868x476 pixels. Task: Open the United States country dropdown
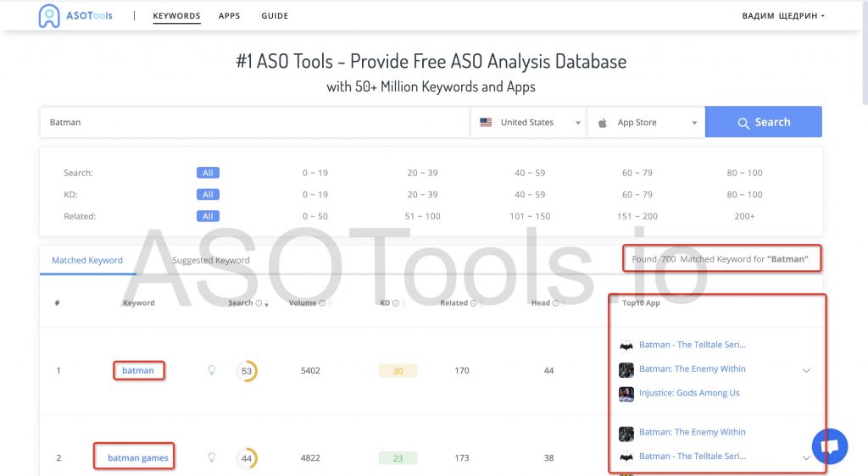point(529,122)
